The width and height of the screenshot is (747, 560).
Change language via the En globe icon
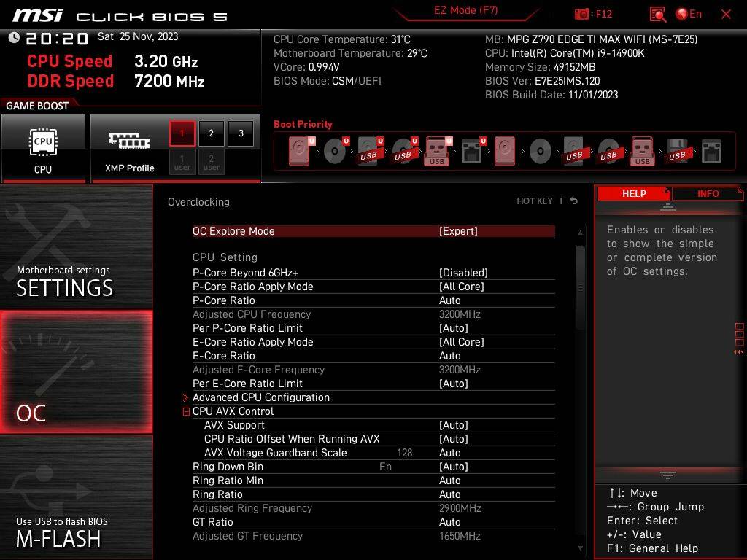click(689, 14)
